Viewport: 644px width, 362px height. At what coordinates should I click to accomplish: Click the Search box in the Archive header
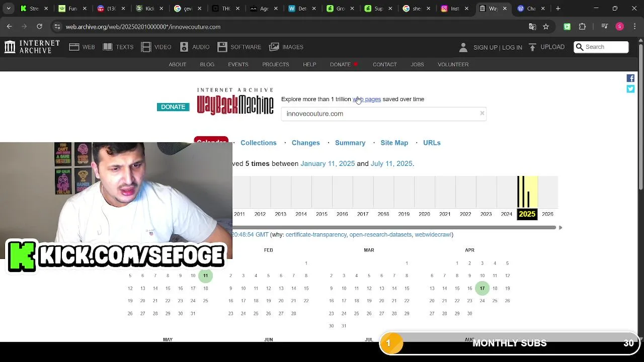[x=601, y=47]
